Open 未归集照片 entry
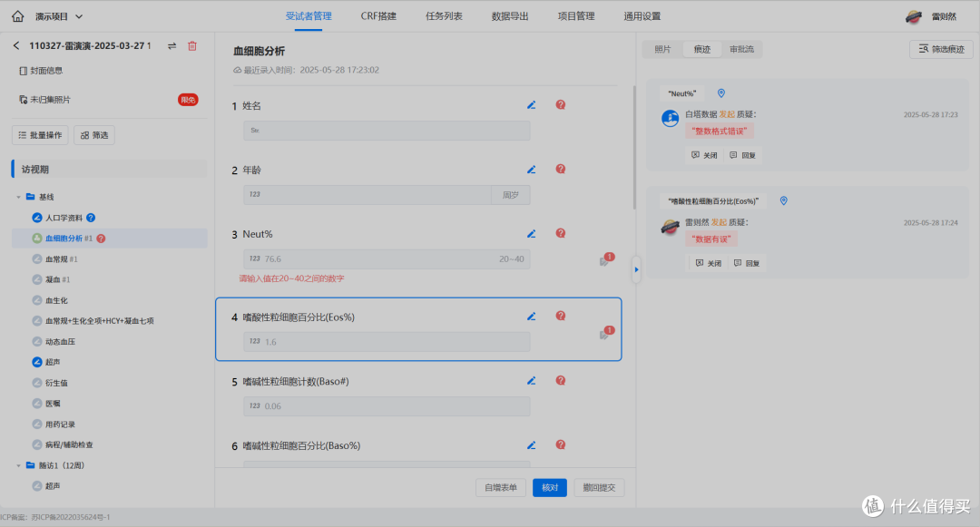The image size is (980, 527). pyautogui.click(x=45, y=99)
